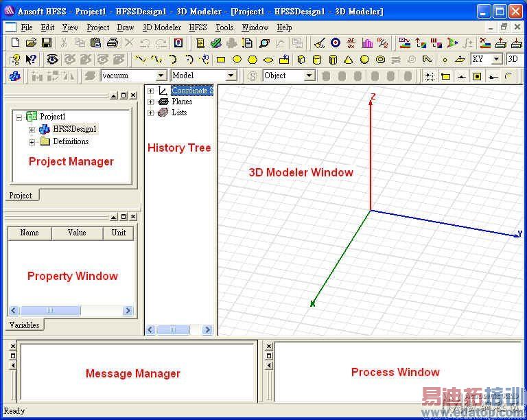Open the vacuum material dropdown
The image size is (527, 420).
[161, 76]
